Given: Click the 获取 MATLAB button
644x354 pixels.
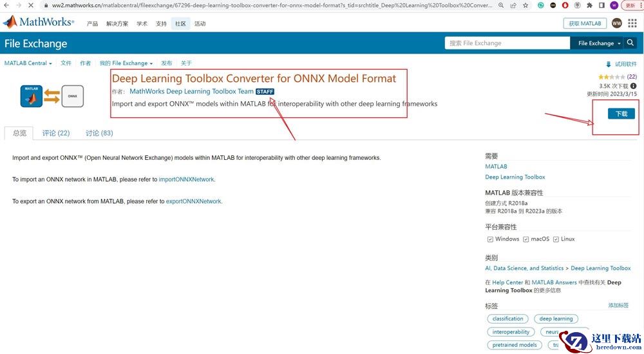Looking at the screenshot, I should coord(585,23).
